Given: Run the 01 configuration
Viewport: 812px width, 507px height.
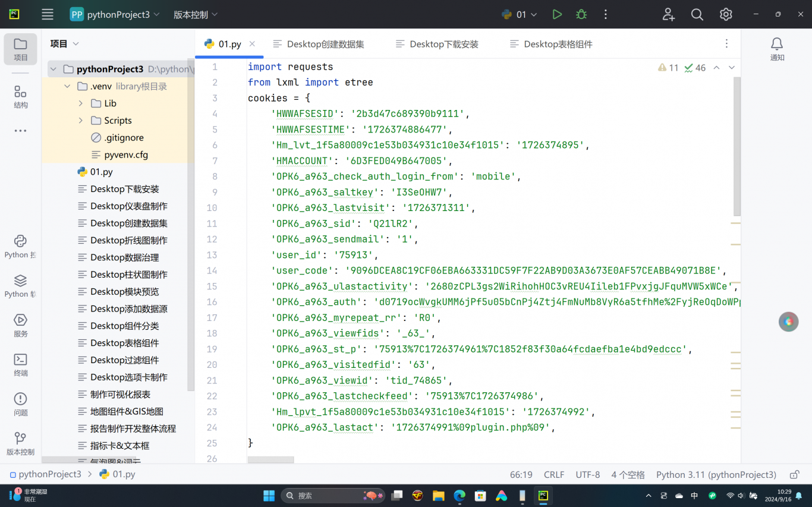Looking at the screenshot, I should click(x=557, y=14).
